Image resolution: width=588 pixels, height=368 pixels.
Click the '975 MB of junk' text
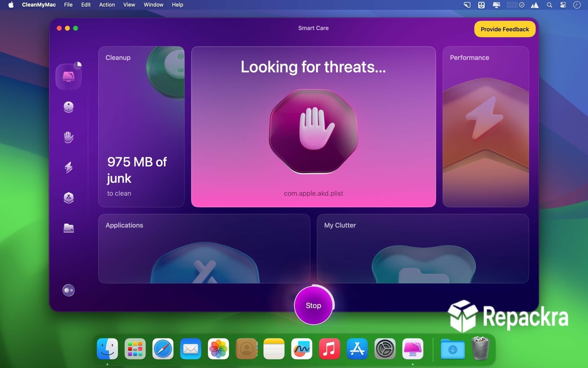point(137,170)
